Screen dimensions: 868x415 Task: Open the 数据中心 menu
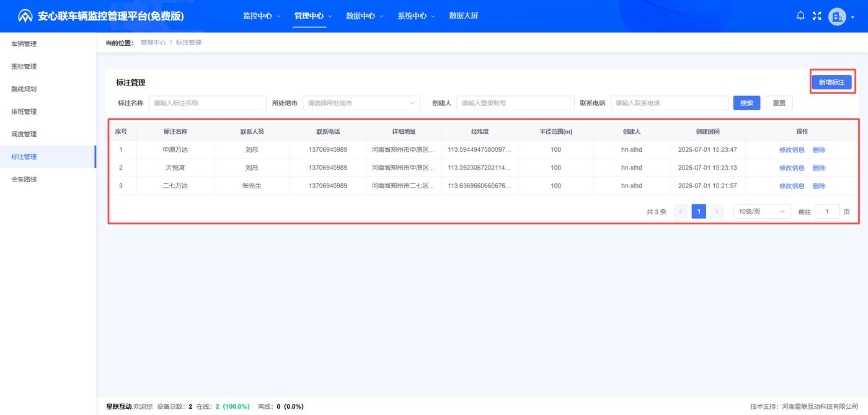coord(365,16)
